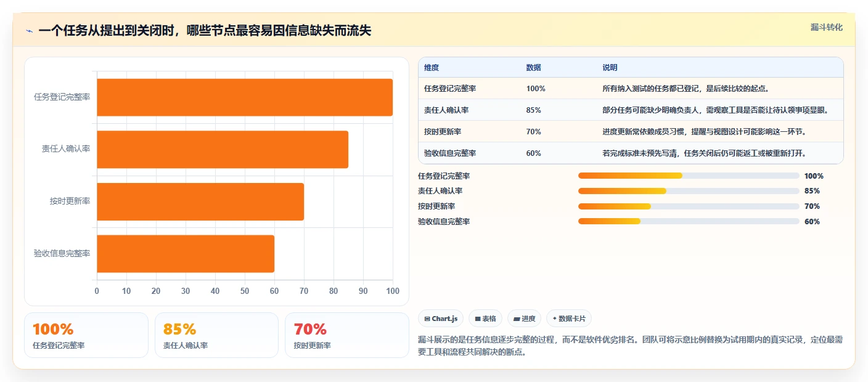This screenshot has width=868, height=382.
Task: Click the 80 tick on the chart x-axis
Action: [x=334, y=291]
